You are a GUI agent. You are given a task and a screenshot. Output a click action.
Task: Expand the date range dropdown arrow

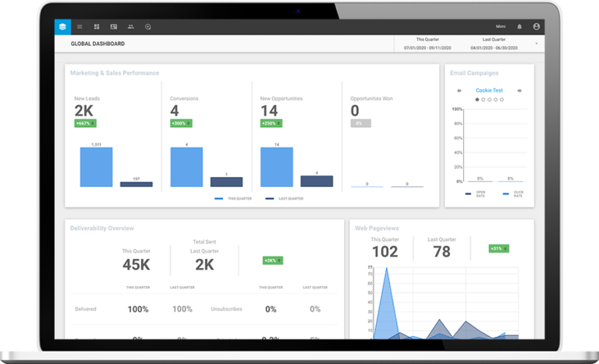click(x=537, y=44)
